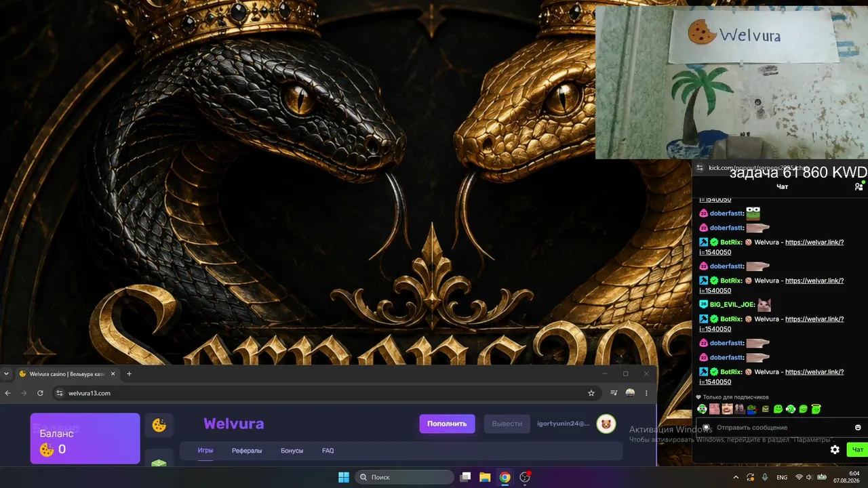
Task: Open the Windows Start menu
Action: coord(344,477)
